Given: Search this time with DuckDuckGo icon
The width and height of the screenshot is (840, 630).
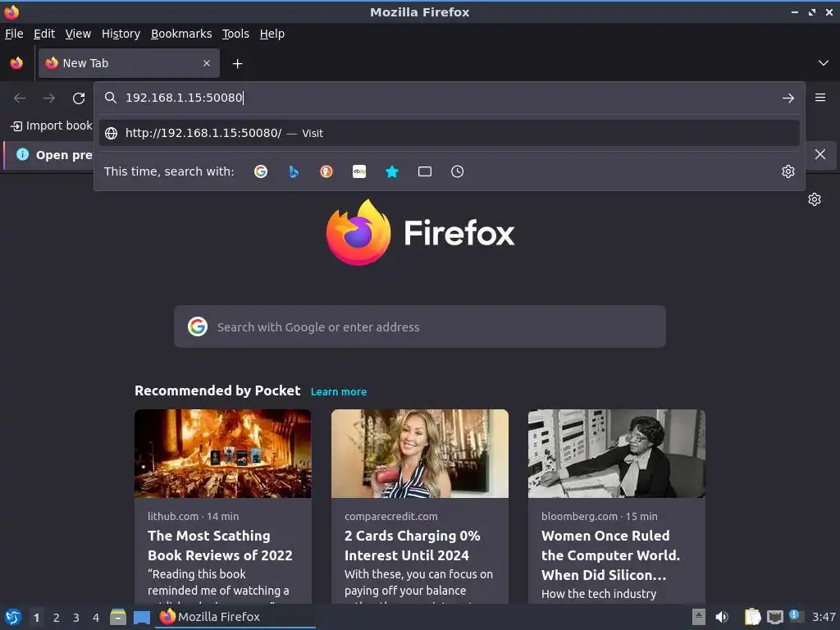Looking at the screenshot, I should [326, 171].
